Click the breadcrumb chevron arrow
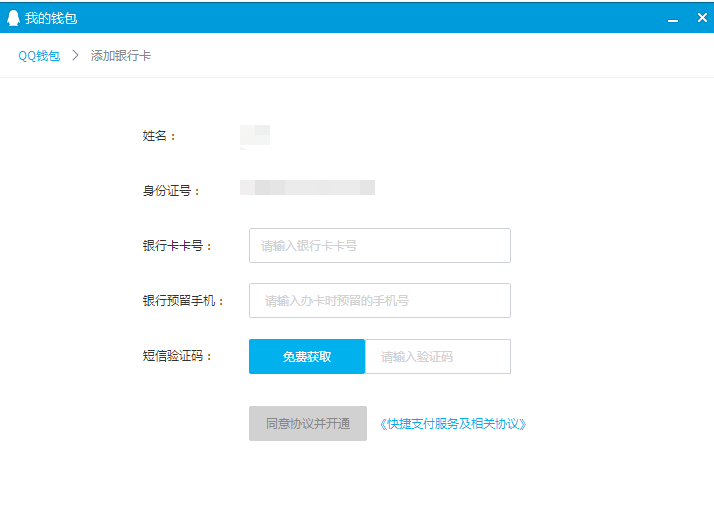 [x=76, y=56]
